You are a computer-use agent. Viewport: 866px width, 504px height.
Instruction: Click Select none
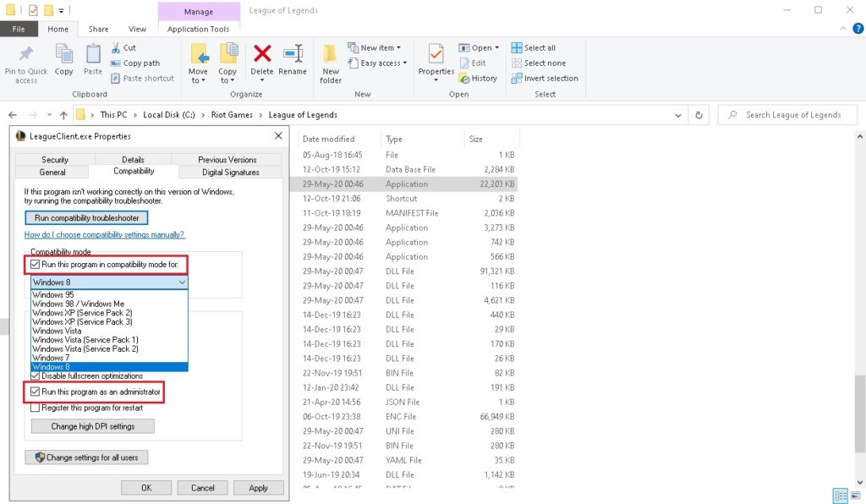539,63
